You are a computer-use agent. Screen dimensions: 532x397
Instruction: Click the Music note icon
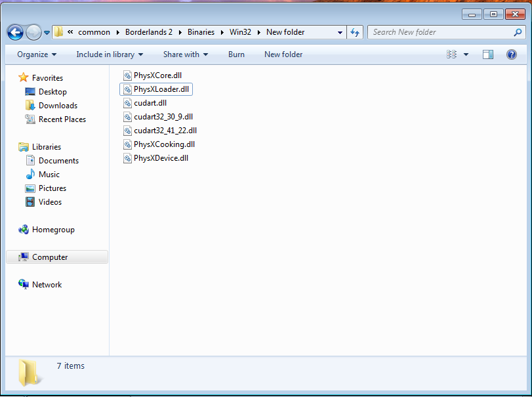[30, 174]
